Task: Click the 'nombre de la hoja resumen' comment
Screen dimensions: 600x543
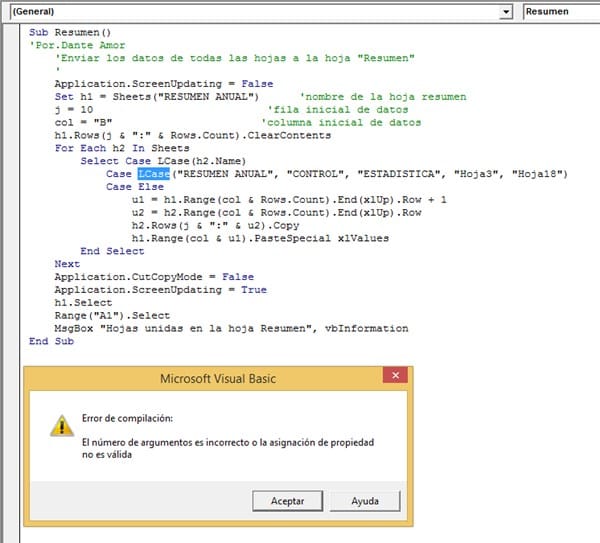Action: 383,97
